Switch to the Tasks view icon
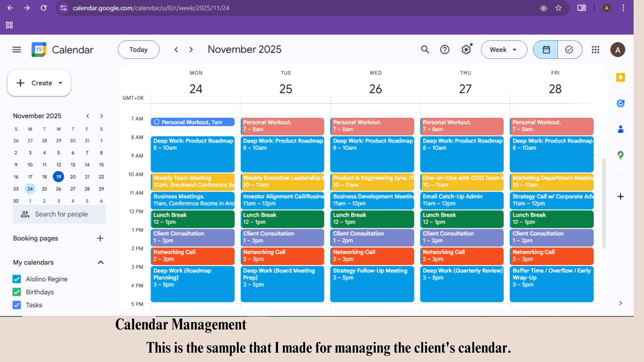 [x=569, y=50]
